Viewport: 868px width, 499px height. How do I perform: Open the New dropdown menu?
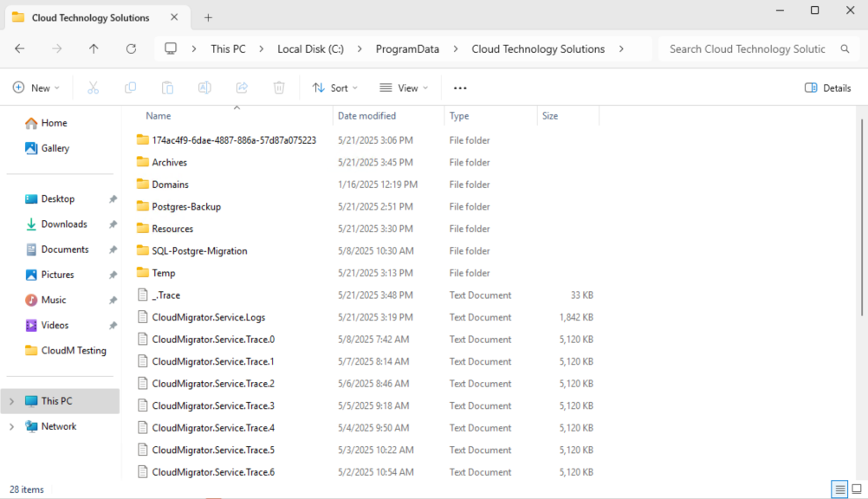pyautogui.click(x=36, y=87)
